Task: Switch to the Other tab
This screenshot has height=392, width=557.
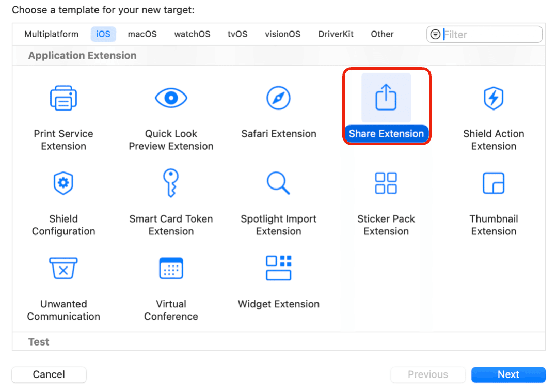Action: tap(382, 34)
